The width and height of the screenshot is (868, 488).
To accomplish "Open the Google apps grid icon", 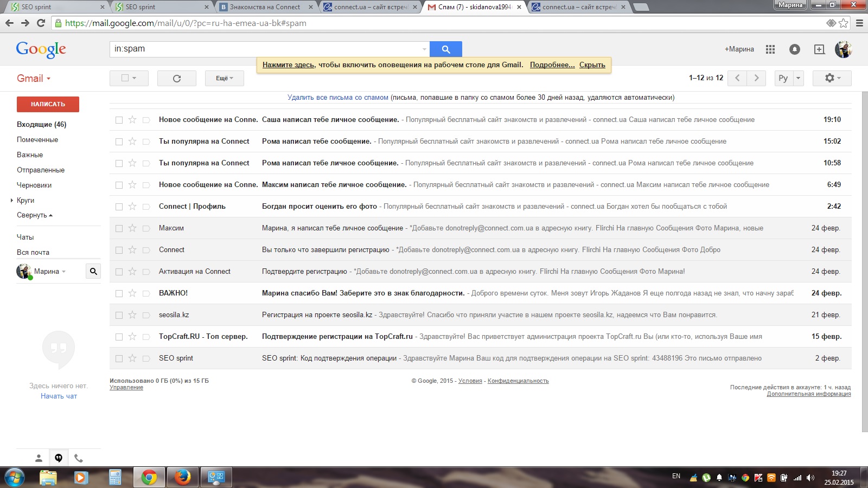I will tap(770, 49).
